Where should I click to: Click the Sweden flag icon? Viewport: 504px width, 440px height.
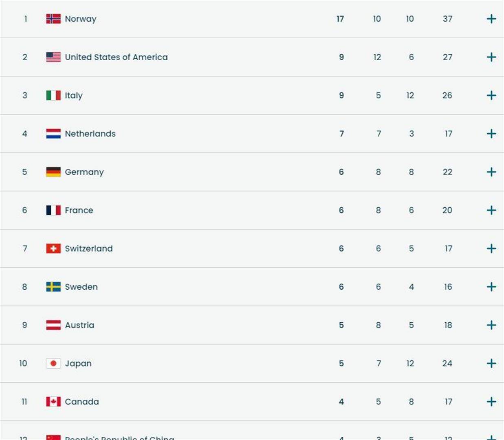pyautogui.click(x=53, y=287)
